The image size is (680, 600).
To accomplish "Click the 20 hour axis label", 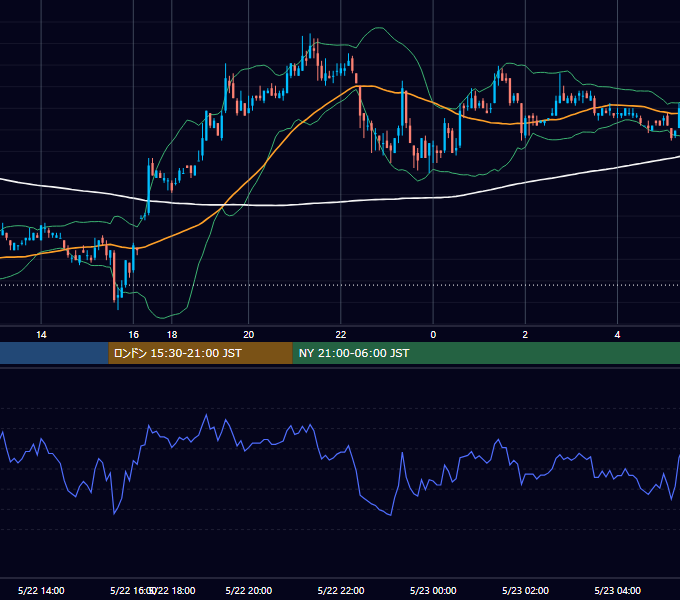I will (x=248, y=335).
